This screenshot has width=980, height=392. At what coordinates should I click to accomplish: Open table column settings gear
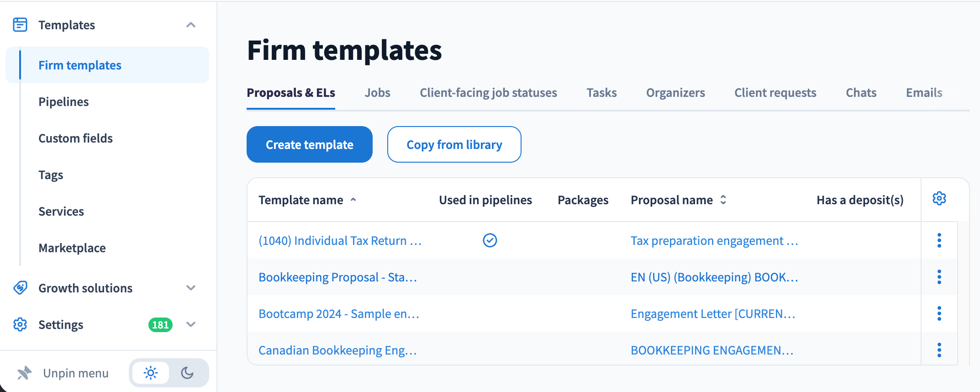[x=939, y=199]
